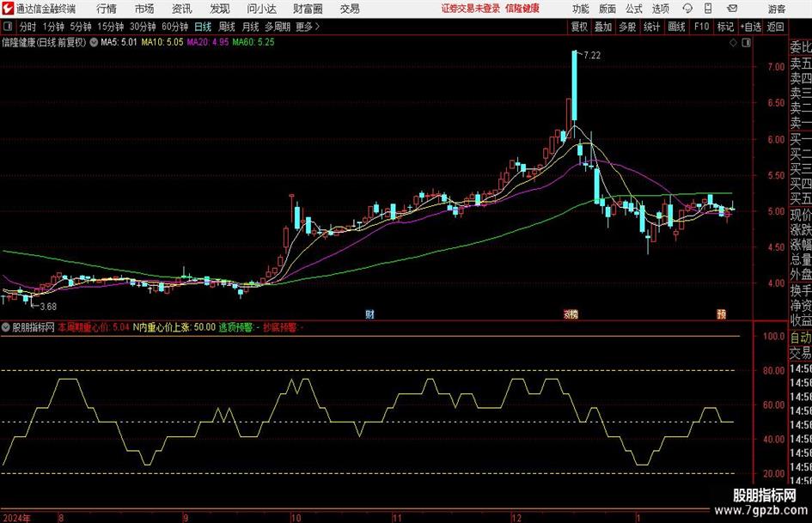Viewport: 812px width, 523px height.
Task: Click the 通达信 red logo icon
Action: pyautogui.click(x=8, y=9)
